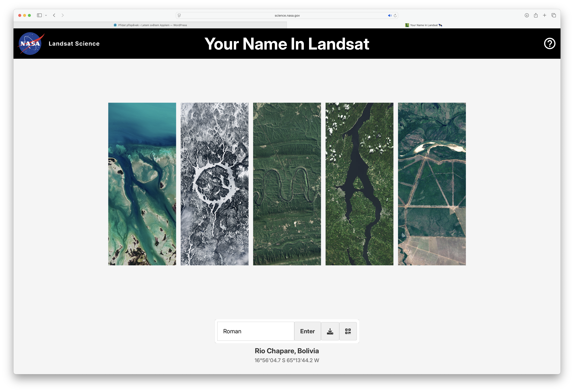Show the tab overview

pyautogui.click(x=554, y=15)
